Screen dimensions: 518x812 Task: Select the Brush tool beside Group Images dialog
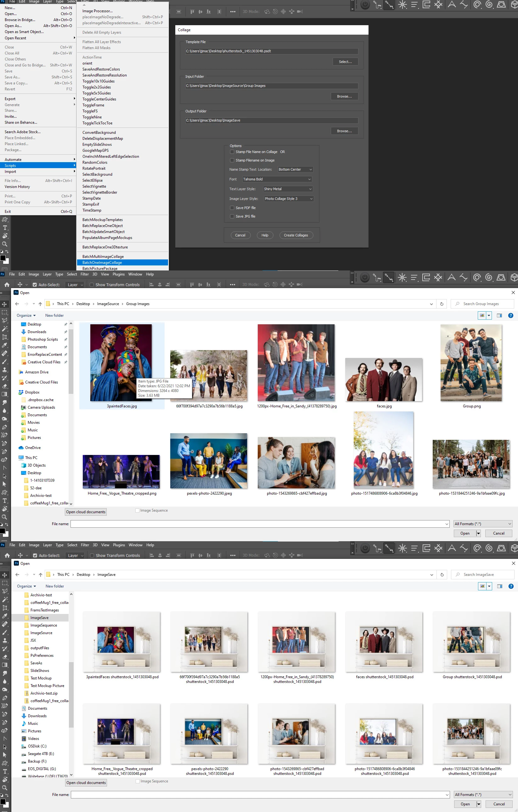(x=4, y=361)
